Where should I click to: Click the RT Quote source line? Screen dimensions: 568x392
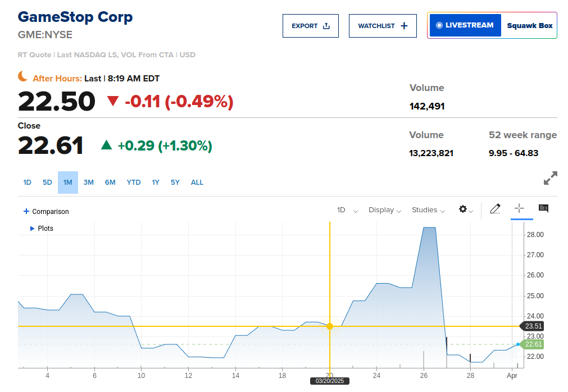tap(107, 55)
